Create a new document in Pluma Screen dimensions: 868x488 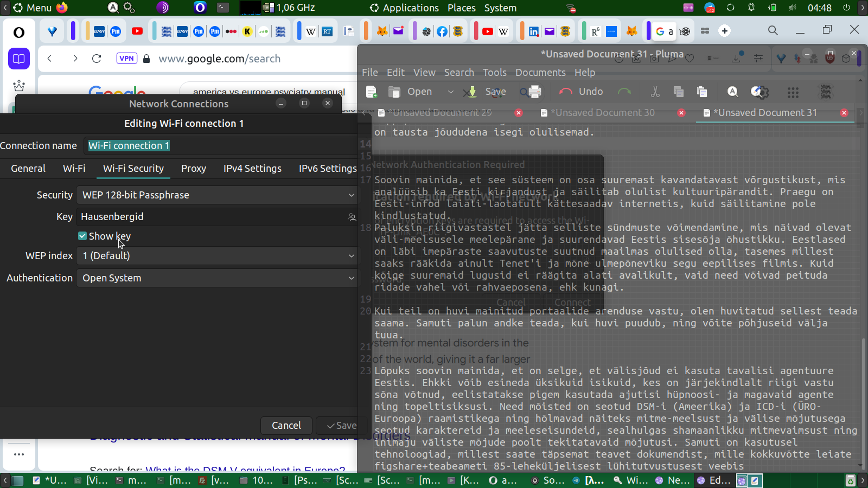tap(372, 92)
